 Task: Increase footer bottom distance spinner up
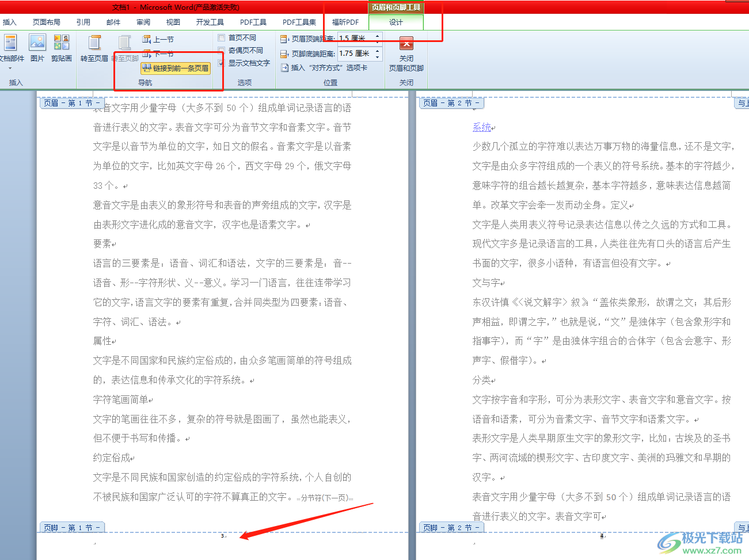coord(378,51)
